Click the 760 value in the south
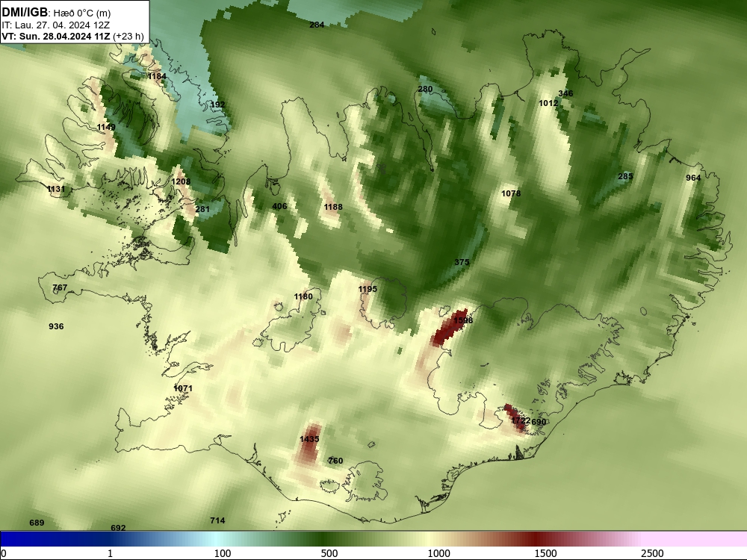The width and height of the screenshot is (747, 560). pyautogui.click(x=335, y=461)
